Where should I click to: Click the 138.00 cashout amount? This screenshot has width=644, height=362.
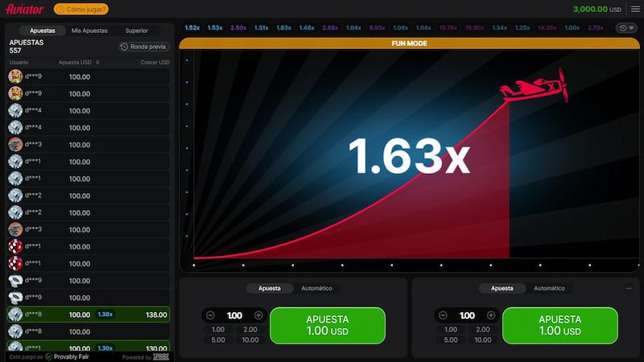click(156, 315)
